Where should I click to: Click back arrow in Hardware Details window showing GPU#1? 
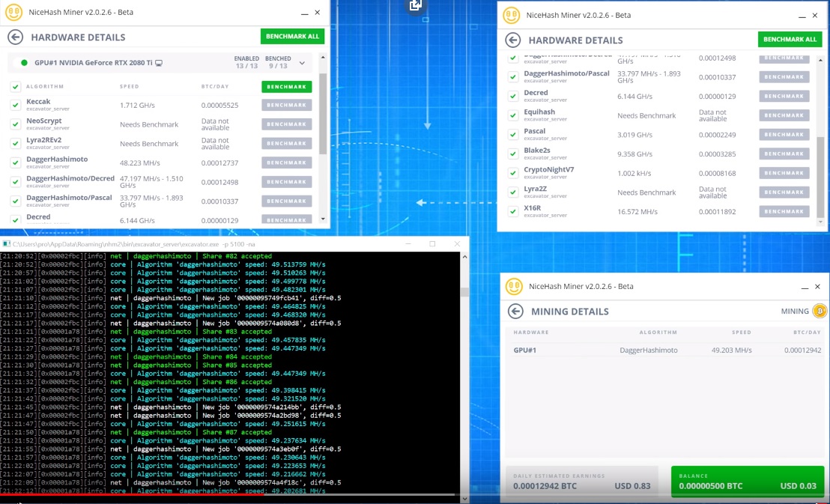point(15,37)
